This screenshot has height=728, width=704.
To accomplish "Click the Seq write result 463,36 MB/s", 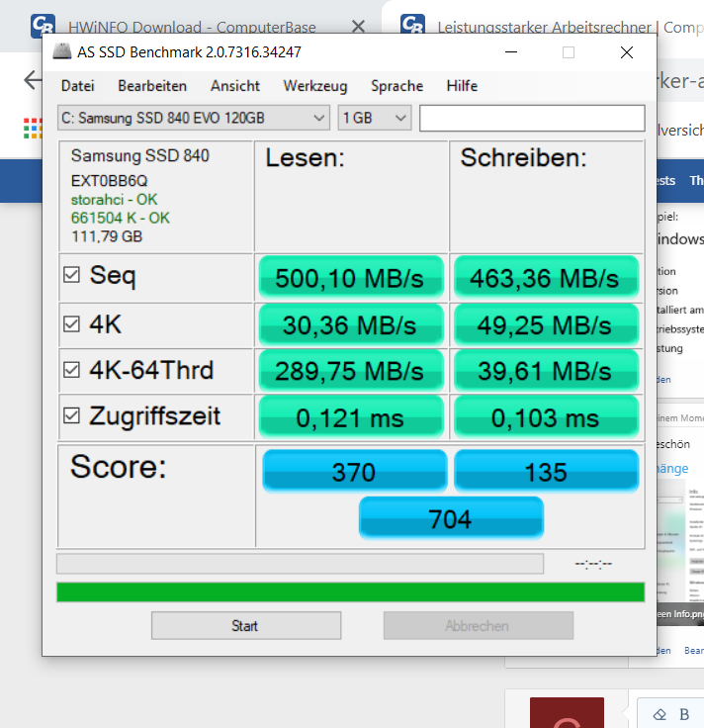I will [x=546, y=278].
